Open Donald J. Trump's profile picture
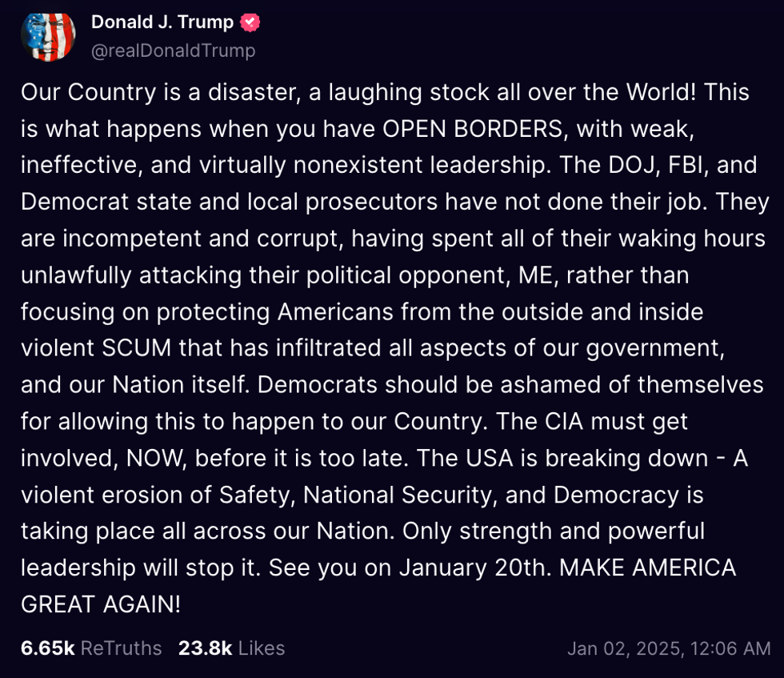The width and height of the screenshot is (784, 678). point(48,35)
